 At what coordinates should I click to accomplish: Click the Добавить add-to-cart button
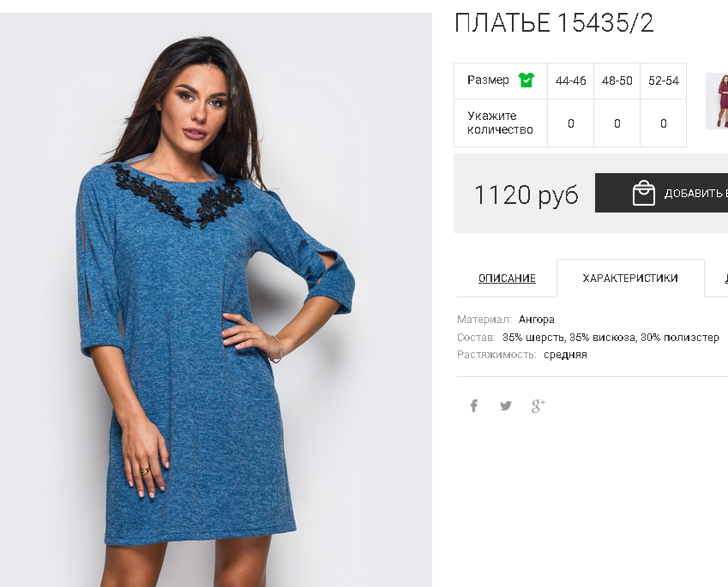pyautogui.click(x=662, y=193)
